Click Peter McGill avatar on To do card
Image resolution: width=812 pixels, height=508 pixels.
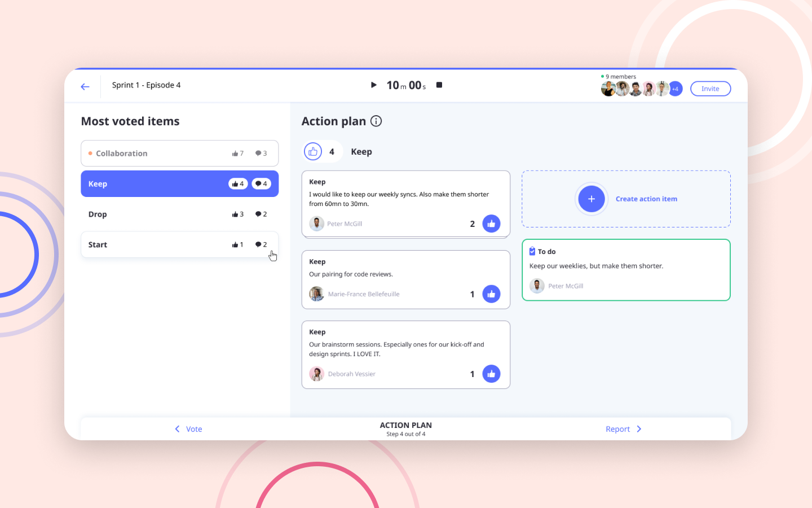[x=537, y=286]
